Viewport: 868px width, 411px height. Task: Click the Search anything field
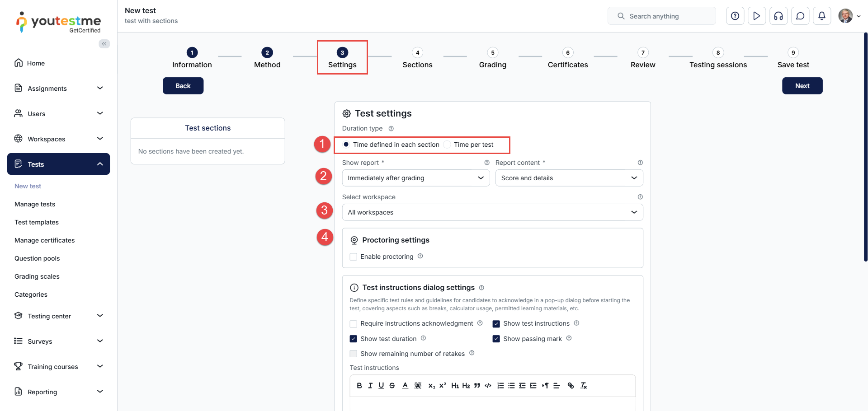pos(662,16)
